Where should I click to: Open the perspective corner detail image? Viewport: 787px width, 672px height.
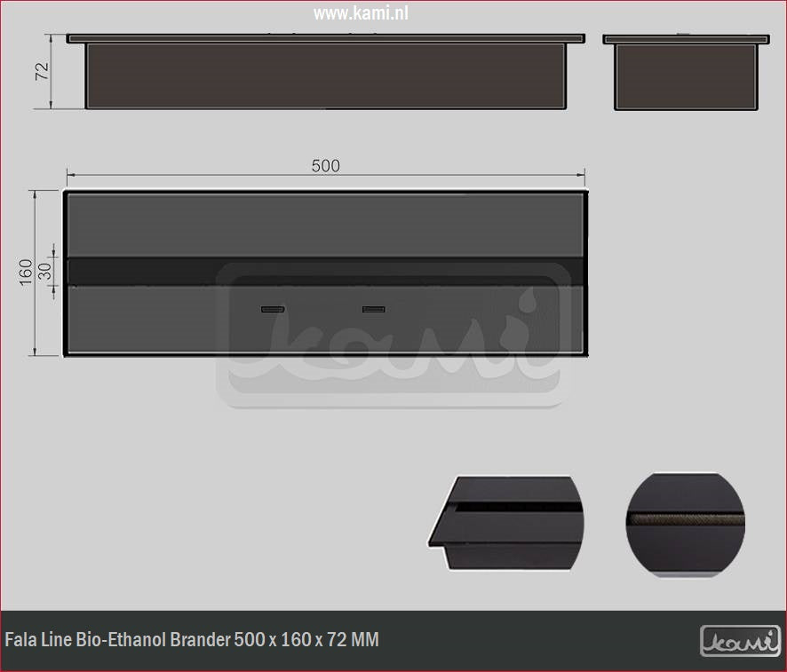pos(505,523)
